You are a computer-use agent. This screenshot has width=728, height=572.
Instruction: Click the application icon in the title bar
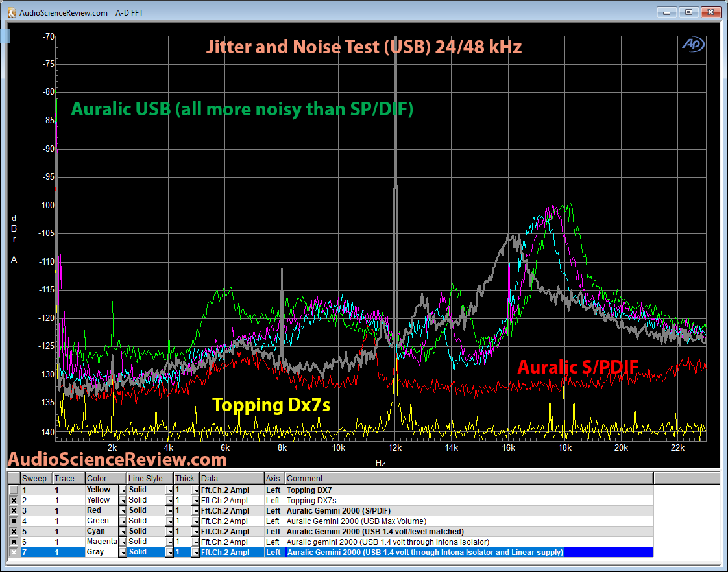click(x=12, y=12)
